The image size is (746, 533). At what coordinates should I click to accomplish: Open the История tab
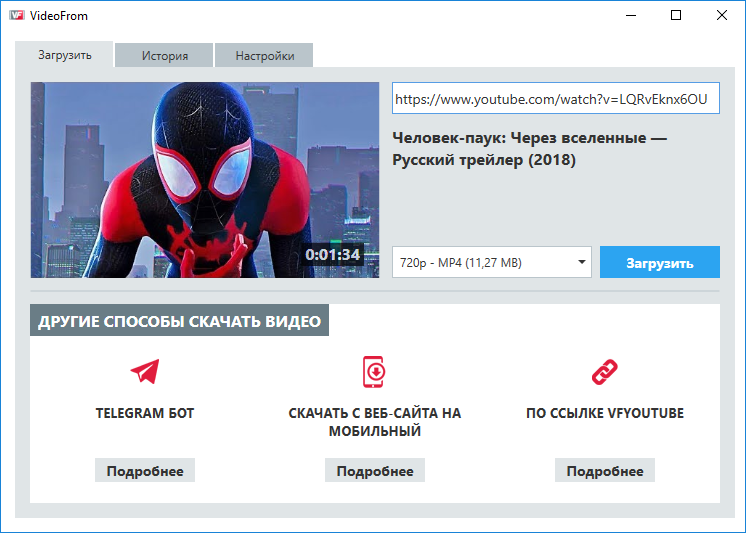click(x=164, y=56)
